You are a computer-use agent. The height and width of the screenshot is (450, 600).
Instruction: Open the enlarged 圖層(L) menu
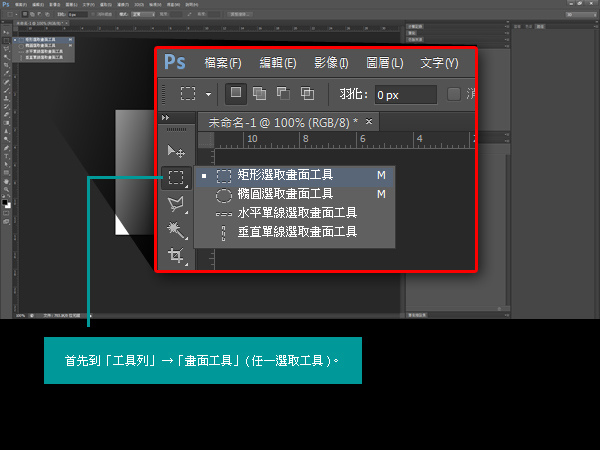[385, 63]
